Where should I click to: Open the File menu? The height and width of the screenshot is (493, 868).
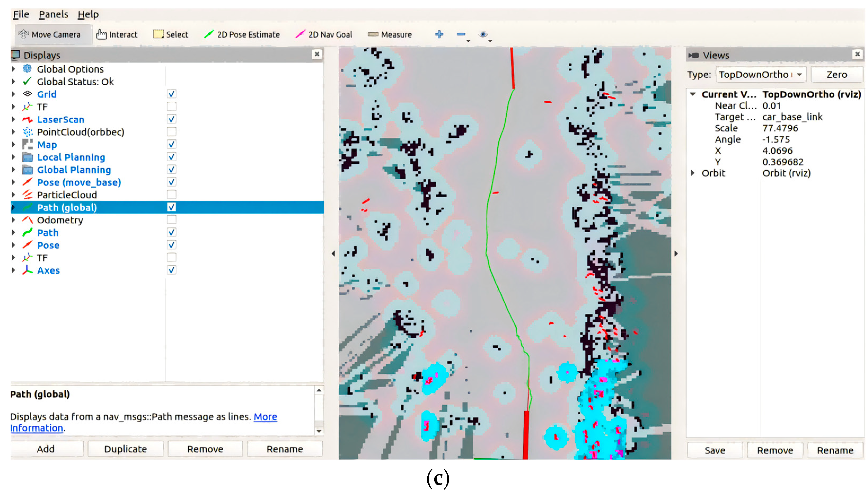coord(21,14)
